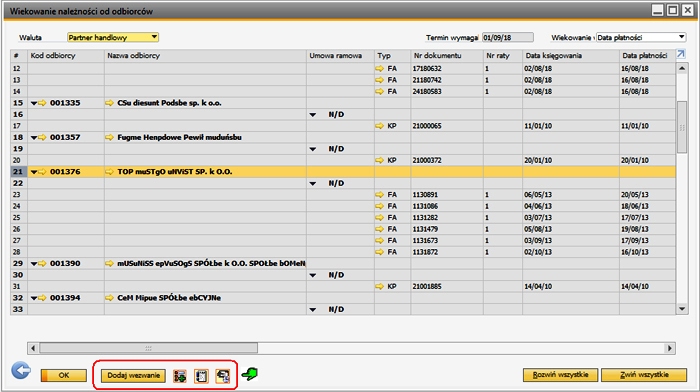The image size is (700, 392).
Task: Collapse customer 001335 row
Action: coord(34,103)
